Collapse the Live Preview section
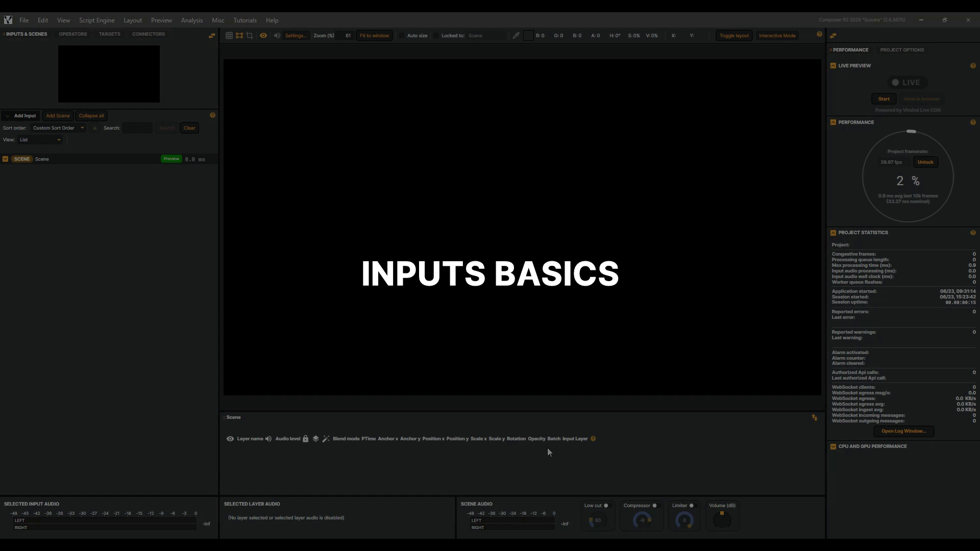 [x=833, y=66]
